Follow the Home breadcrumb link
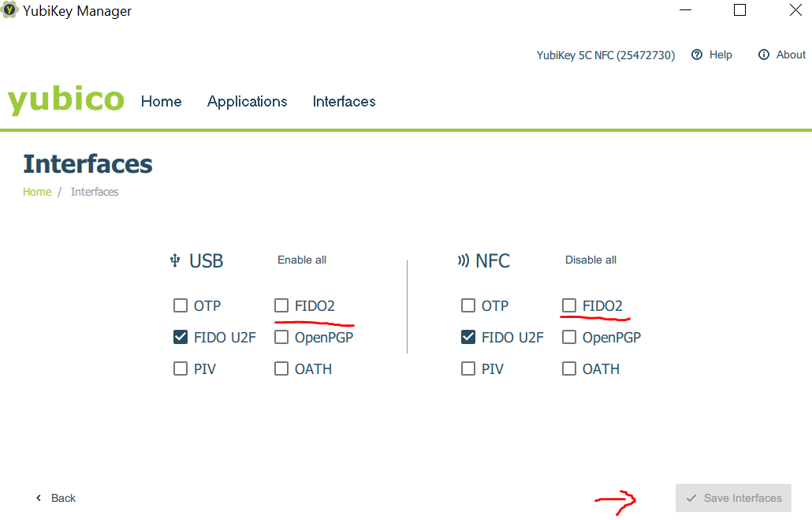812x520 pixels. (37, 192)
